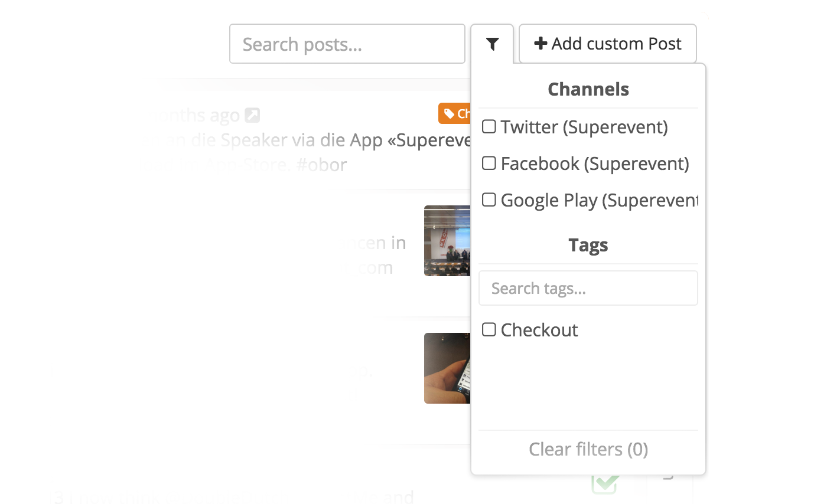Open the external link icon beside months ago

pyautogui.click(x=252, y=114)
